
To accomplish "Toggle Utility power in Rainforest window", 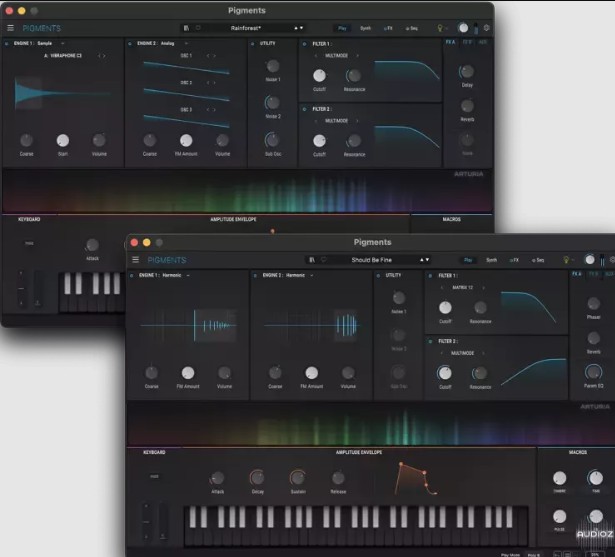I will [253, 44].
